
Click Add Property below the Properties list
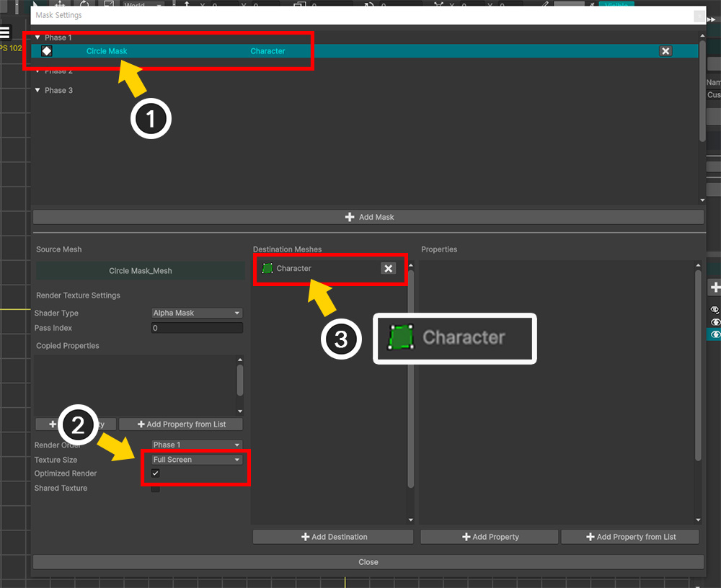[x=490, y=537]
